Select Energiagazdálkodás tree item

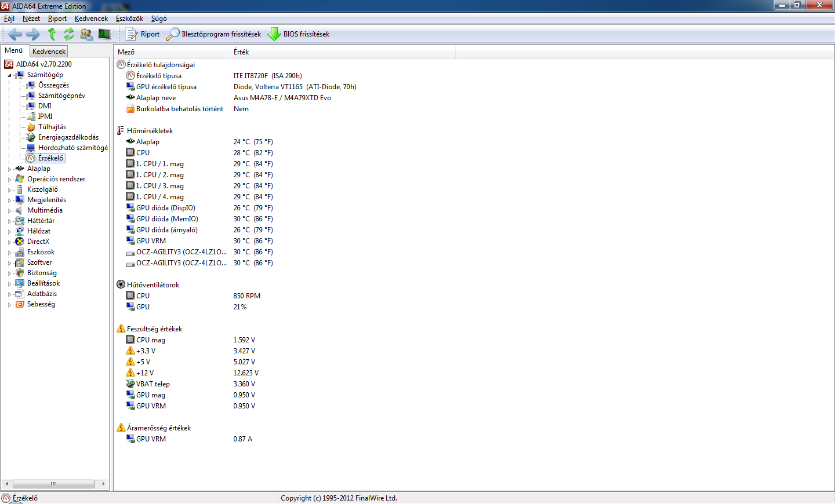pyautogui.click(x=68, y=137)
